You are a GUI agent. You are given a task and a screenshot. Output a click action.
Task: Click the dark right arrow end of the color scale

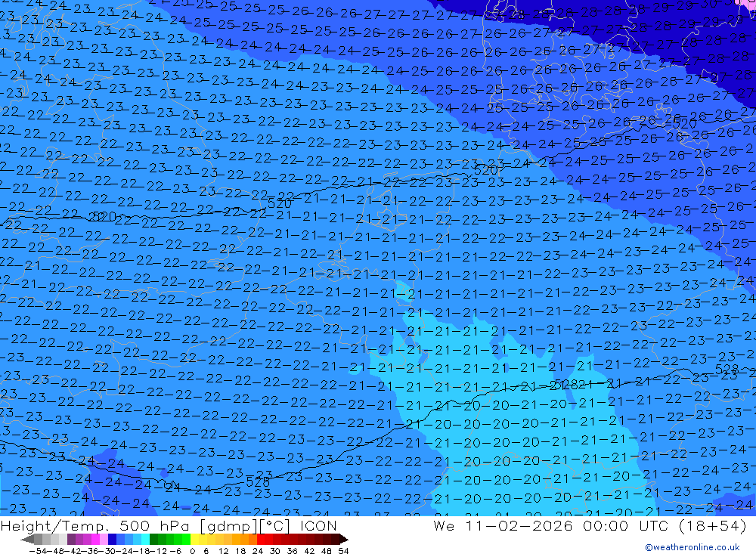point(344,540)
